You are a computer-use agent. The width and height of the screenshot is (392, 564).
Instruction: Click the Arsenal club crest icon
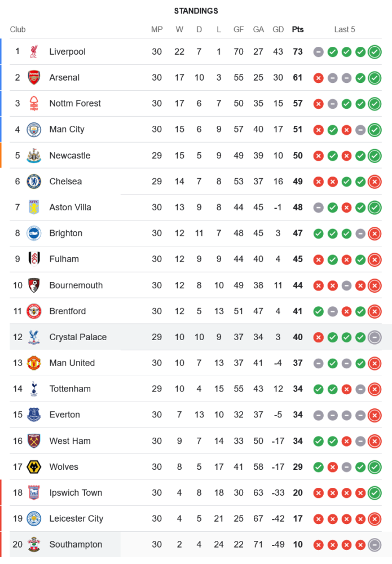point(34,78)
